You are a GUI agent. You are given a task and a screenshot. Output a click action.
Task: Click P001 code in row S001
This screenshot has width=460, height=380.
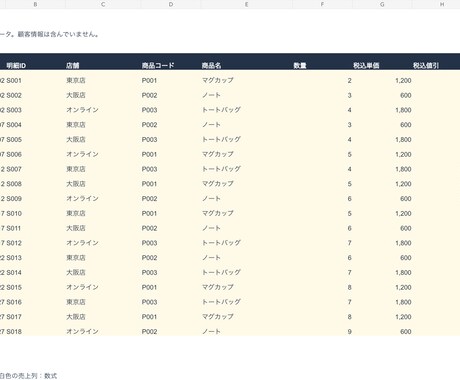pyautogui.click(x=149, y=80)
